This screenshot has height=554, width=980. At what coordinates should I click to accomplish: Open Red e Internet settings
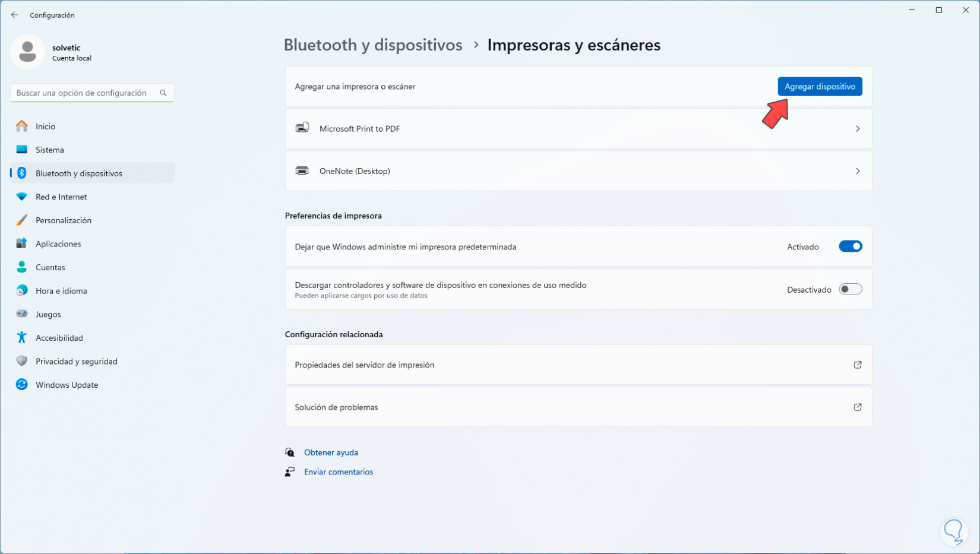tap(22, 197)
